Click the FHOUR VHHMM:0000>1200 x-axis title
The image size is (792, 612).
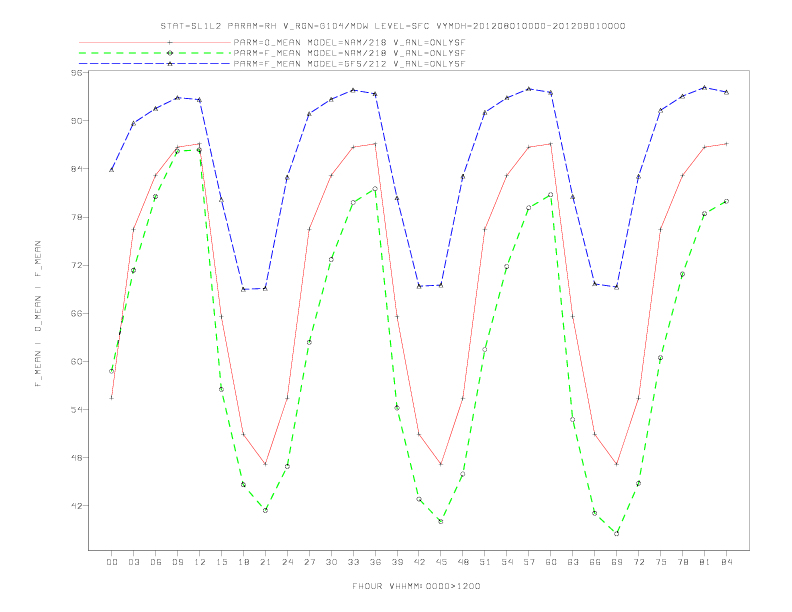pyautogui.click(x=416, y=586)
